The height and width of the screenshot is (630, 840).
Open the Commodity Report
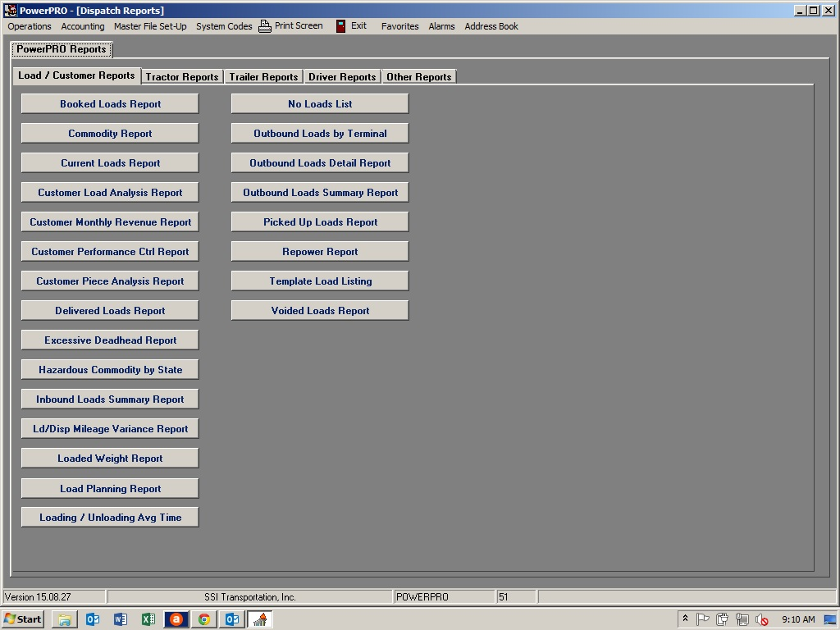tap(111, 134)
